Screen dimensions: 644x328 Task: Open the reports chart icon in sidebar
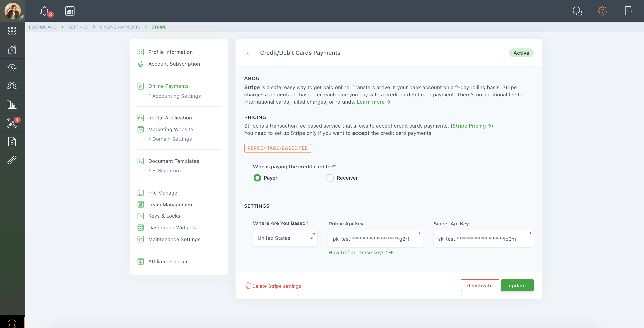coord(12,105)
